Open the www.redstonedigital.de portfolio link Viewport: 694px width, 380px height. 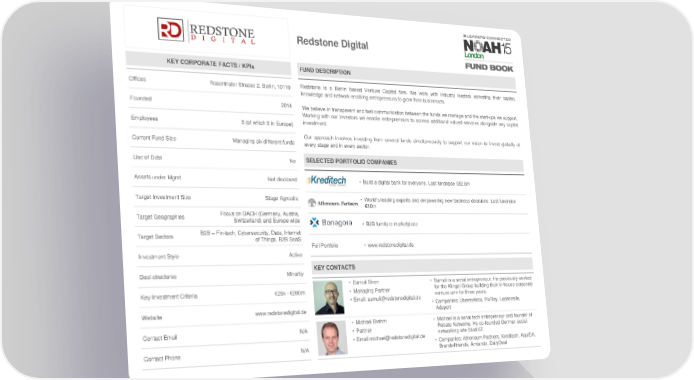point(390,245)
